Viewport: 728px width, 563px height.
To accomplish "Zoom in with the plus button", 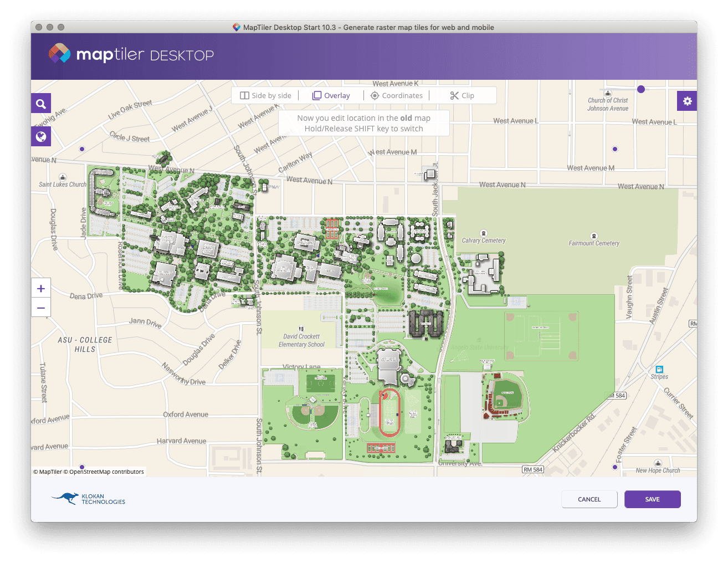I will pyautogui.click(x=41, y=288).
